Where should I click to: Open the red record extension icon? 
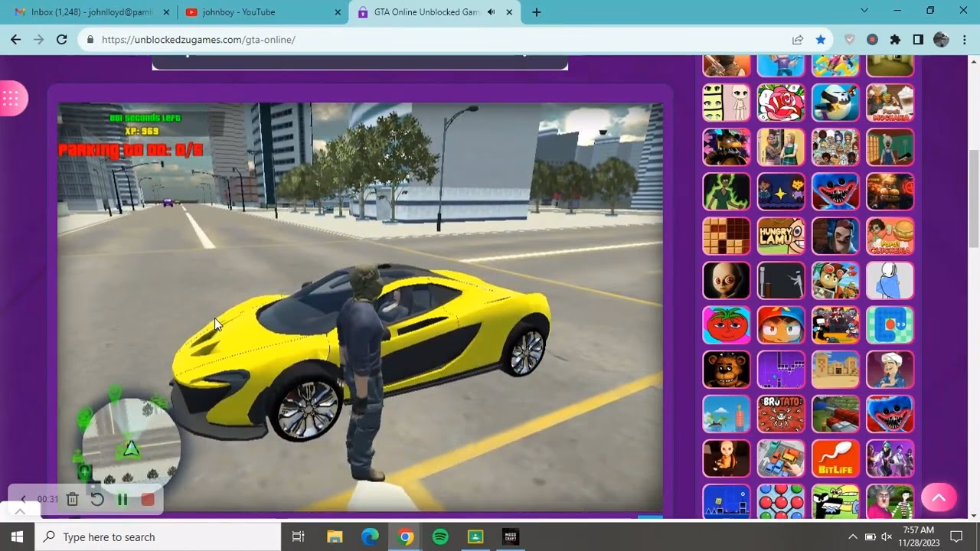click(872, 40)
